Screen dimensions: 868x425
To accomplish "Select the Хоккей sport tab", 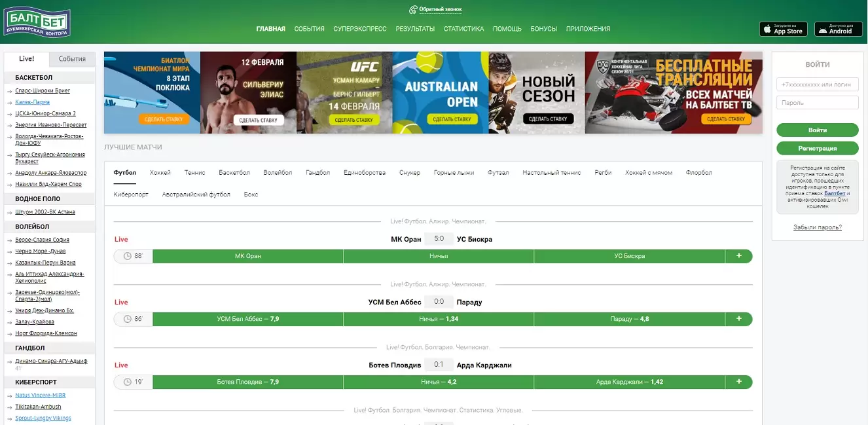I will 160,173.
